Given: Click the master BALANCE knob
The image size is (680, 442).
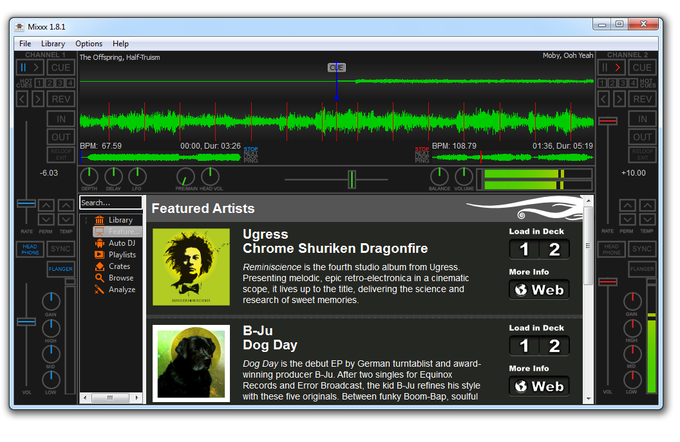Looking at the screenshot, I should (x=439, y=177).
